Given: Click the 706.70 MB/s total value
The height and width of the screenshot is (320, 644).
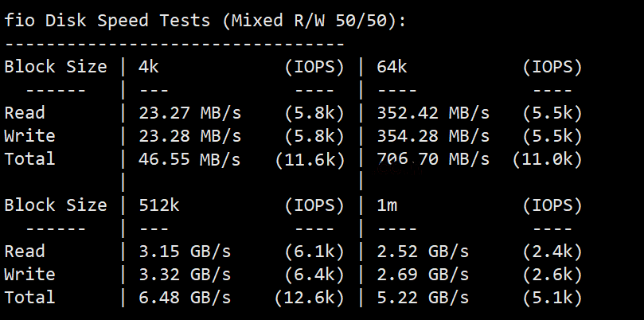Looking at the screenshot, I should [x=433, y=159].
